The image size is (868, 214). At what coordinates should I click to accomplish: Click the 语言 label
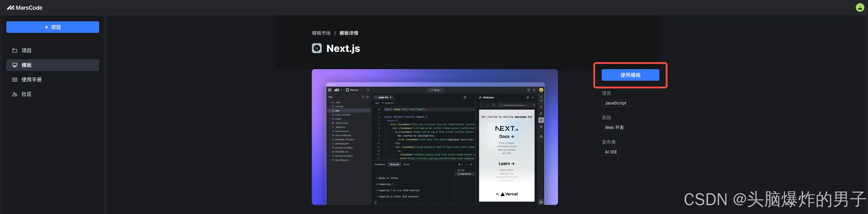click(606, 93)
